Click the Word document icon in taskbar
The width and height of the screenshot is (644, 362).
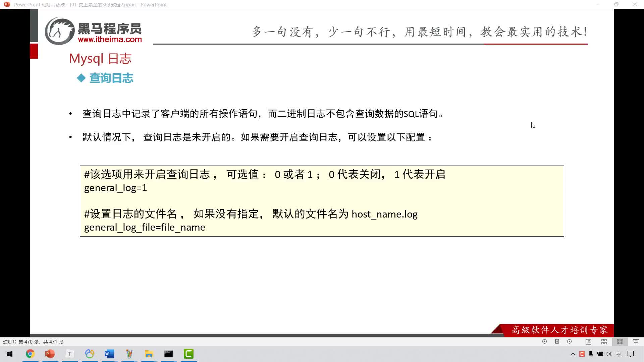pyautogui.click(x=109, y=354)
